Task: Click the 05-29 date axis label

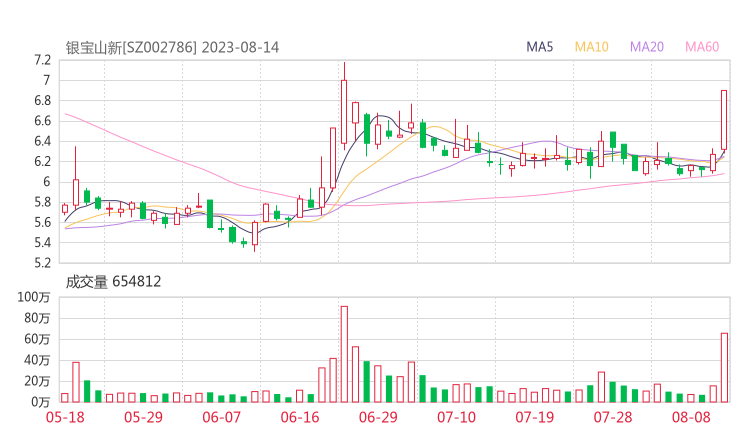Action: click(143, 417)
